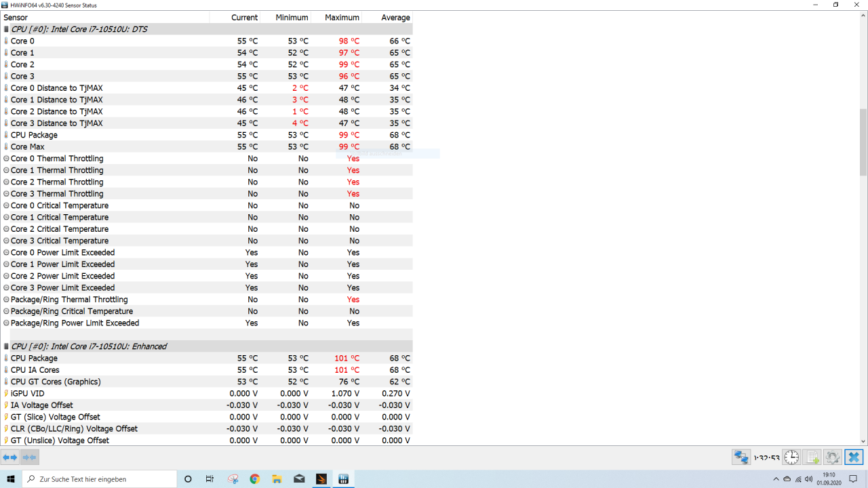Viewport: 868px width, 488px height.
Task: Open Snipping tool icon in taskbar
Action: 233,479
